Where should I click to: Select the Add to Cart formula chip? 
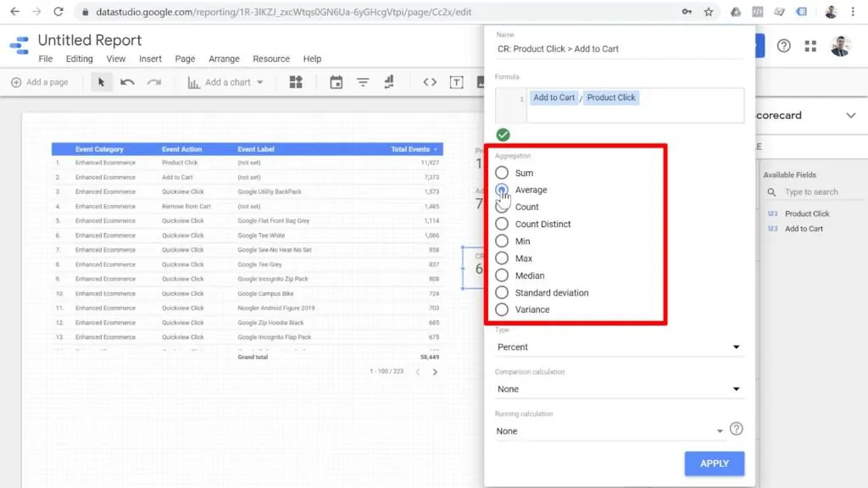[554, 97]
